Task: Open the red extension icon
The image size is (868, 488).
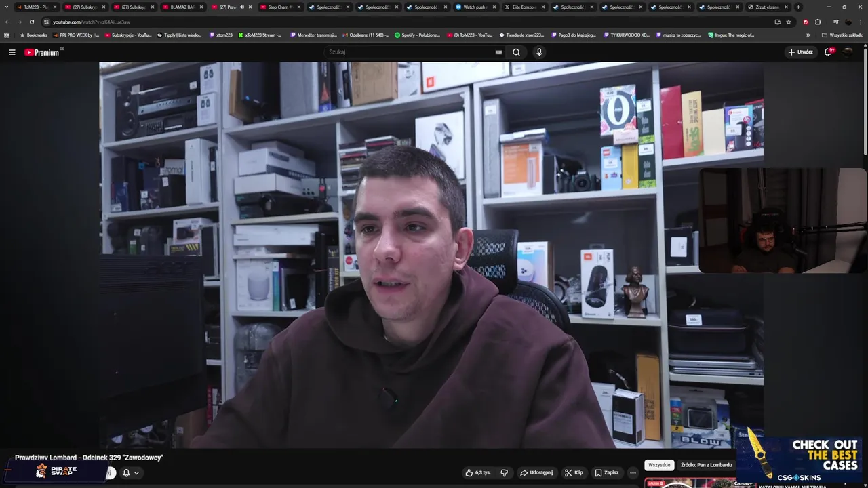Action: point(806,22)
